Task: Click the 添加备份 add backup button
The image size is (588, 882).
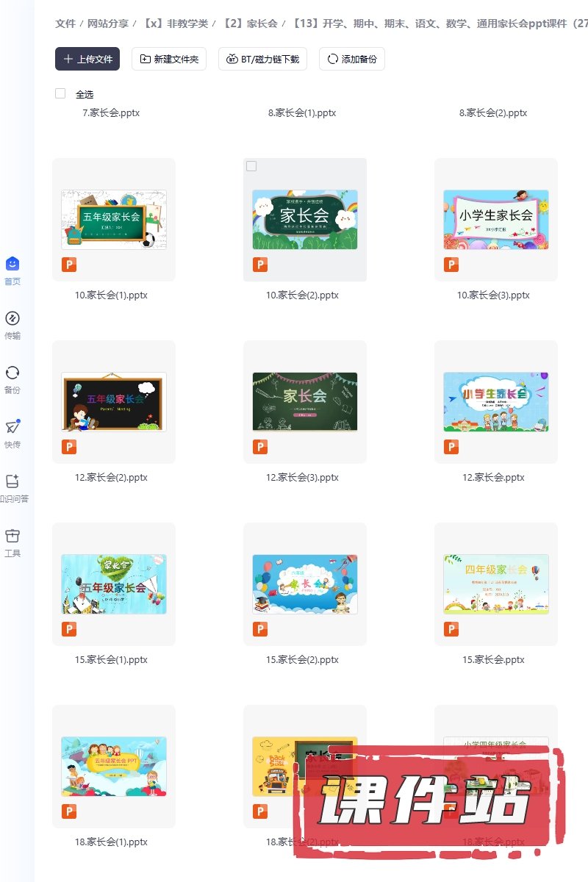Action: 352,59
